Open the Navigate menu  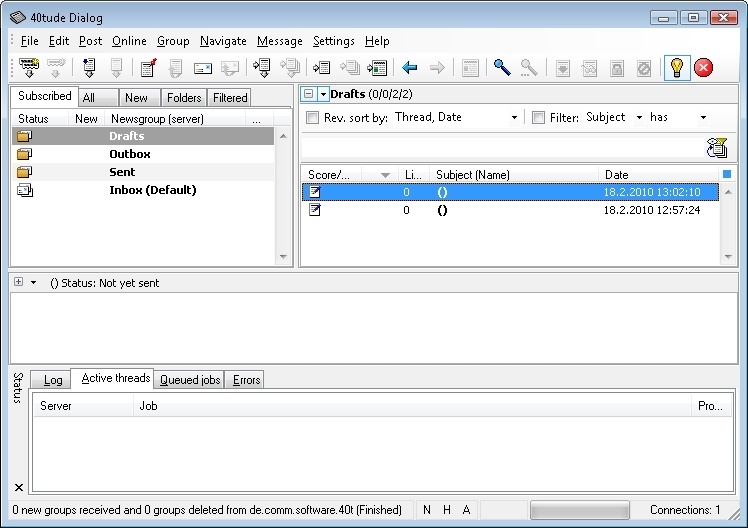point(223,41)
